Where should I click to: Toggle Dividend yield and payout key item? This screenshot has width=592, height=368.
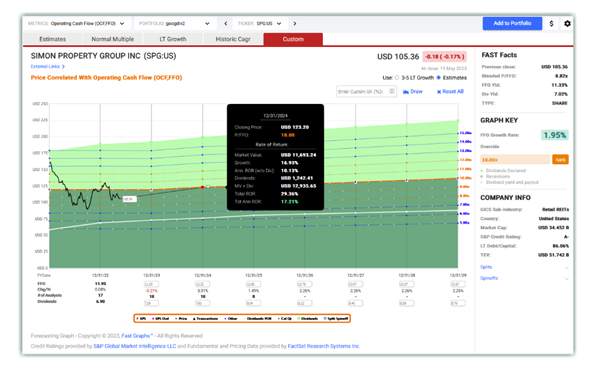(509, 182)
